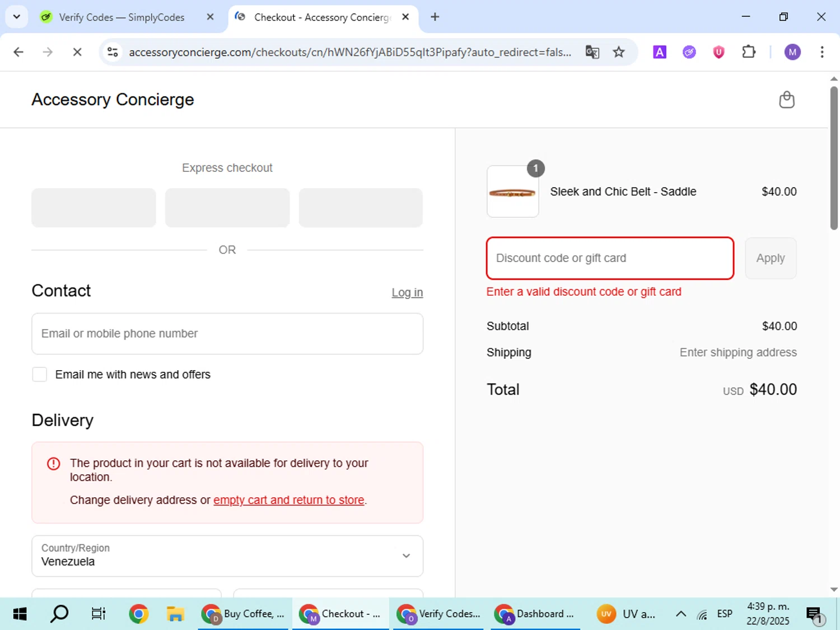840x630 pixels.
Task: Open the clock and date 22/8/2025
Action: click(x=768, y=614)
